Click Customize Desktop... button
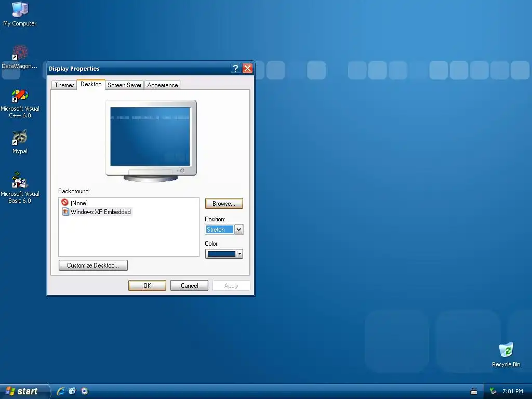Viewport: 532px width, 399px height. [93, 265]
